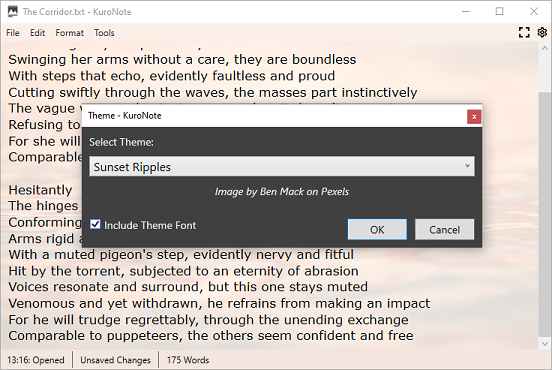This screenshot has width=552, height=370.
Task: Click the 13:16 Opened status label
Action: (x=36, y=360)
